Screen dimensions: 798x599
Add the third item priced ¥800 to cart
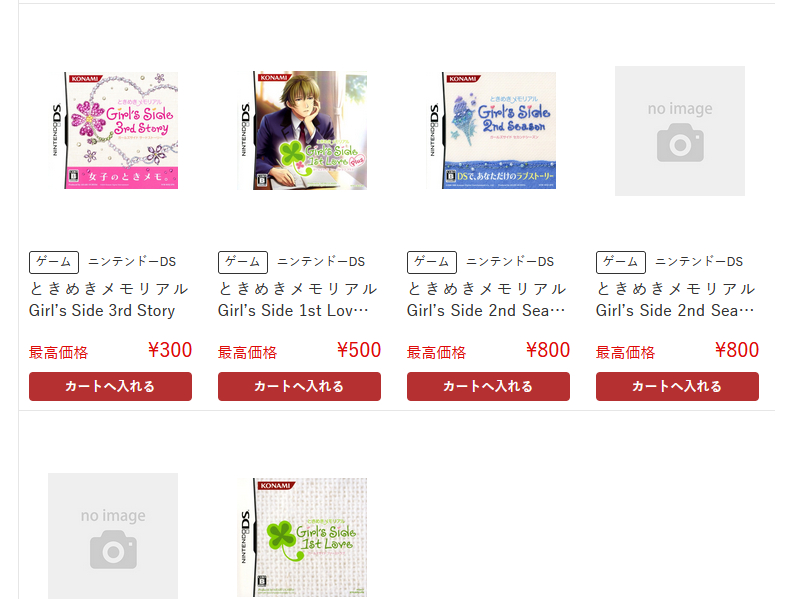click(x=488, y=386)
